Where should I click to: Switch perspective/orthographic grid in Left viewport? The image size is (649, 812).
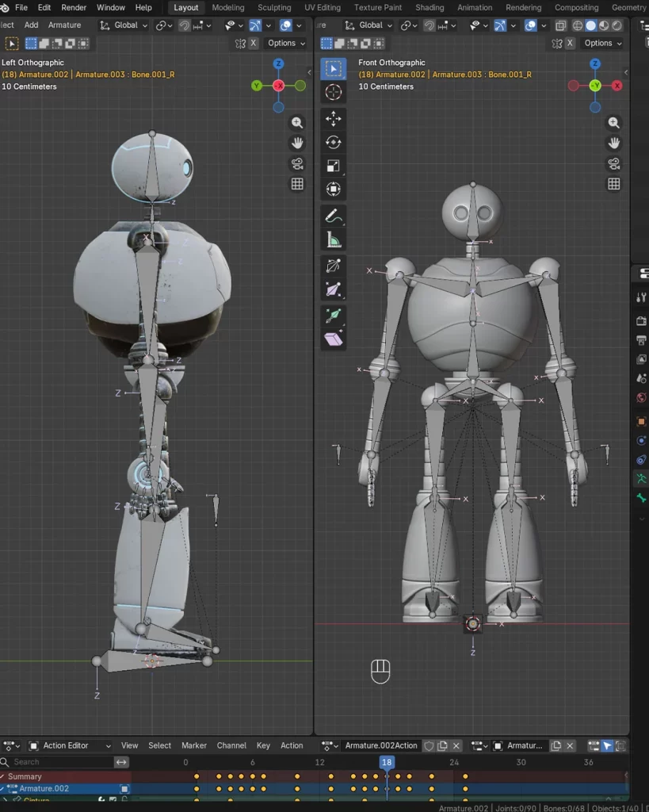(297, 184)
